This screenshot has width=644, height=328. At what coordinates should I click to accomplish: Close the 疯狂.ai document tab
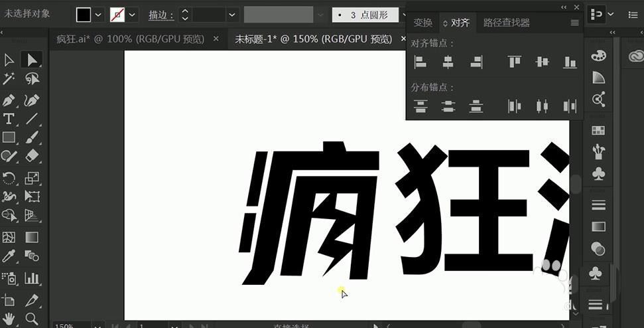[216, 39]
